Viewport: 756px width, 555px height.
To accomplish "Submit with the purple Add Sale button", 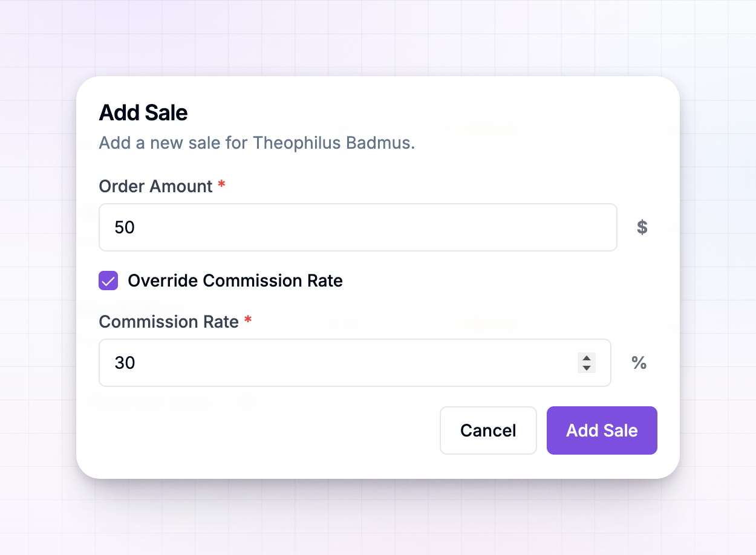I will (602, 430).
